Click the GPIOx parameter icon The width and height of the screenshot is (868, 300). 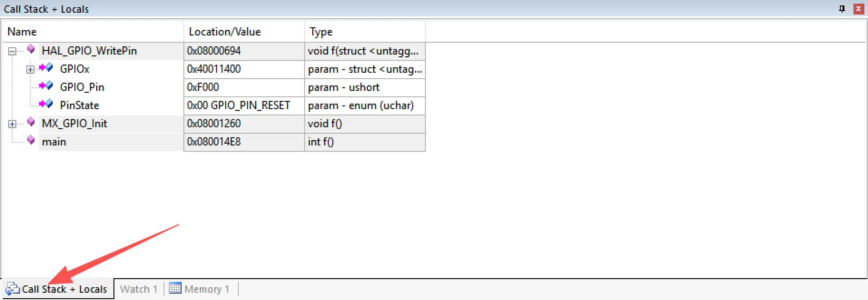[46, 68]
